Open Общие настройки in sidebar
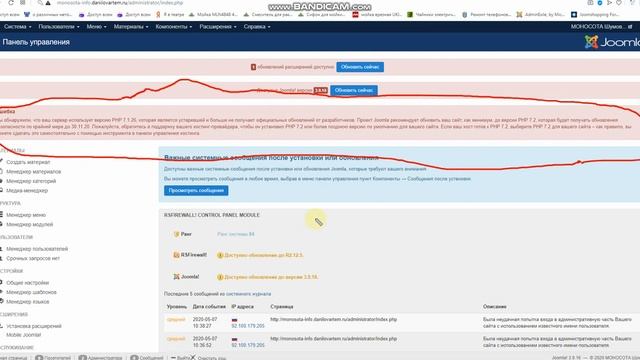The height and width of the screenshot is (360, 640). tap(27, 282)
